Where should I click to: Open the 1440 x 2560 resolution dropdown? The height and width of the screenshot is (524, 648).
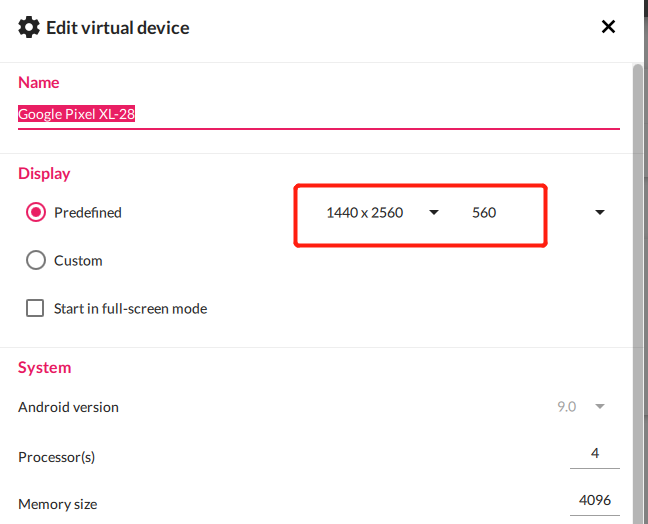tap(383, 212)
